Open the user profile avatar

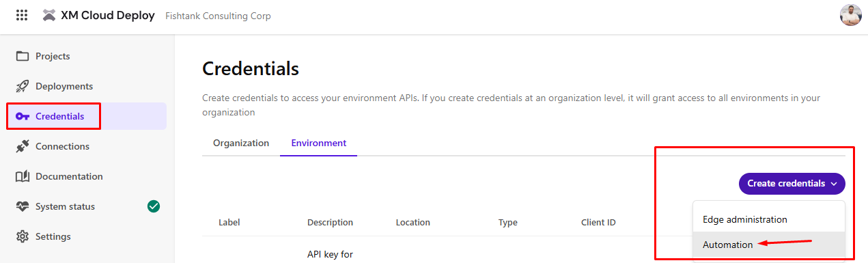click(850, 15)
